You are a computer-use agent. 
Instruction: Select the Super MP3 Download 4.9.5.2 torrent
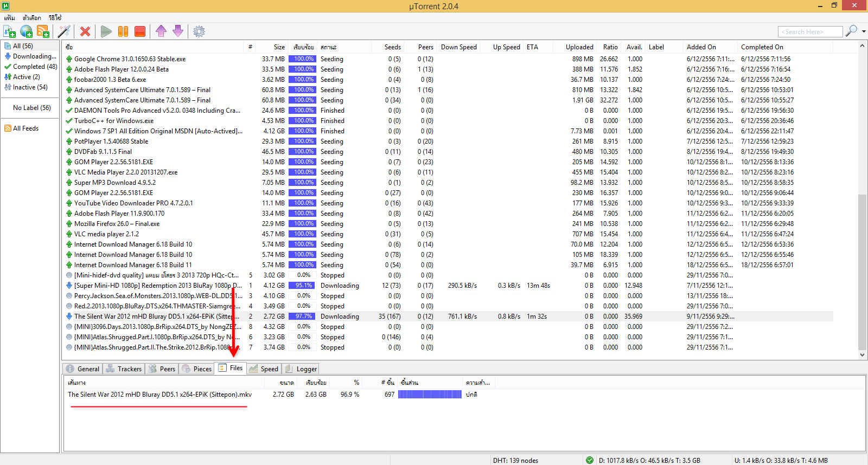tap(115, 183)
